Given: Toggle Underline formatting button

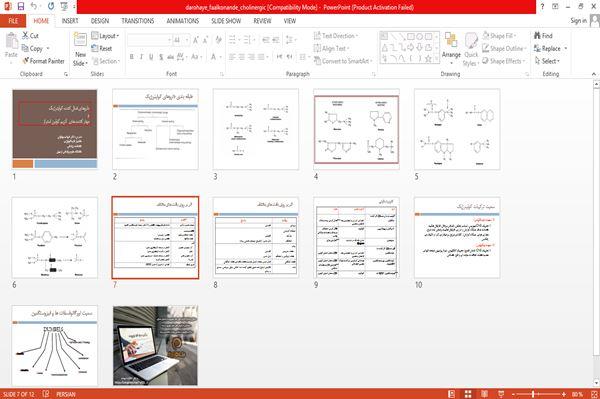Looking at the screenshot, I should pos(151,57).
